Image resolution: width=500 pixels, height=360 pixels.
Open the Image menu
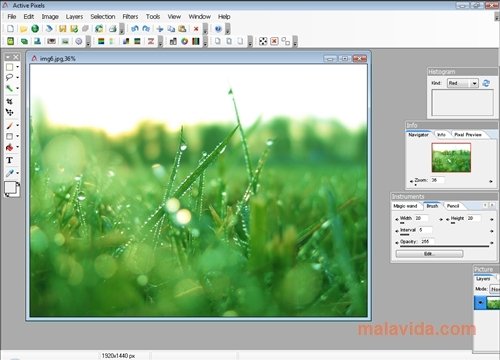50,17
